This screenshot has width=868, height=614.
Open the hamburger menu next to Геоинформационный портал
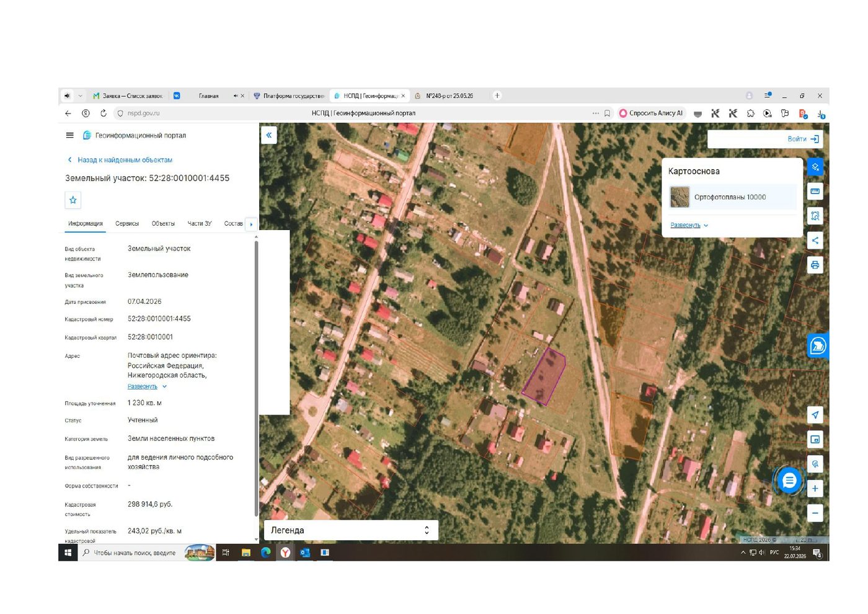[x=70, y=135]
